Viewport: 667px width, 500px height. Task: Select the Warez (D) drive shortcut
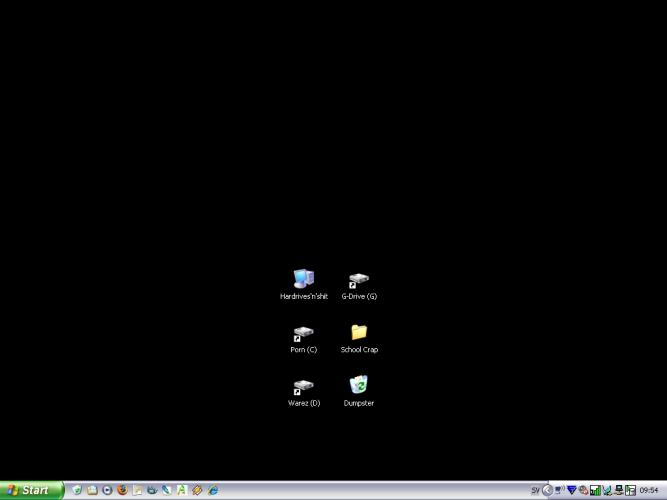click(x=303, y=393)
